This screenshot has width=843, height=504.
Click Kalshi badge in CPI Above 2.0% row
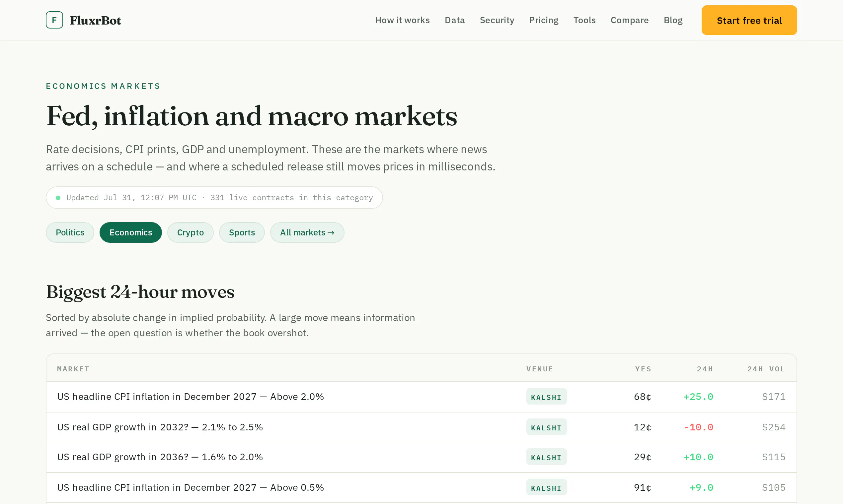coord(546,397)
